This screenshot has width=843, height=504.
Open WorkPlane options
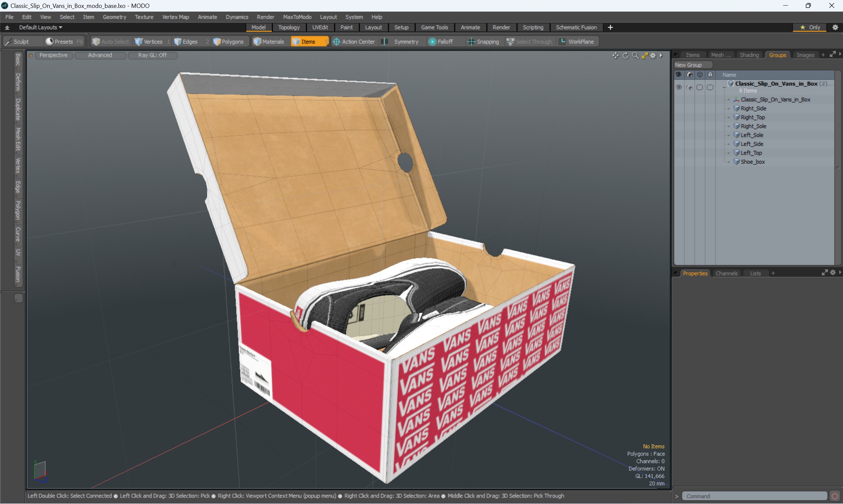[577, 42]
